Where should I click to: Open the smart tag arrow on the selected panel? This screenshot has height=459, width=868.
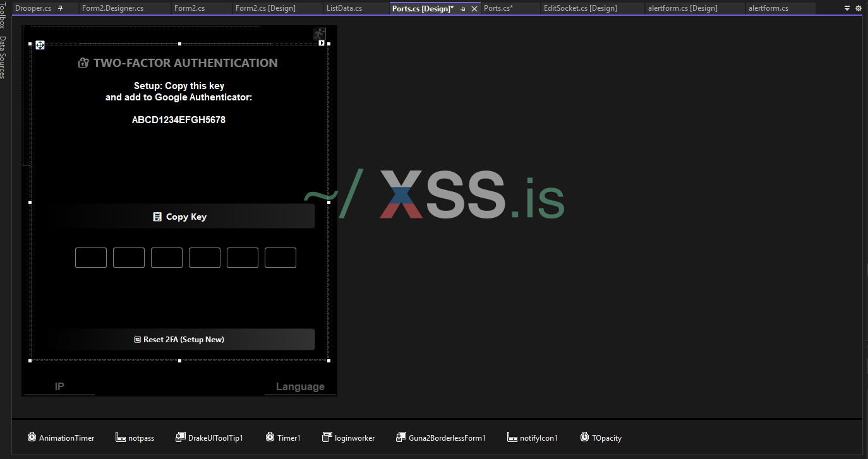click(x=322, y=44)
